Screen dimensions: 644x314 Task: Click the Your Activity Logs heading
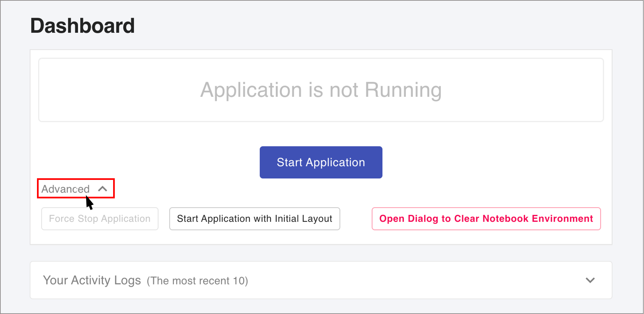(92, 280)
